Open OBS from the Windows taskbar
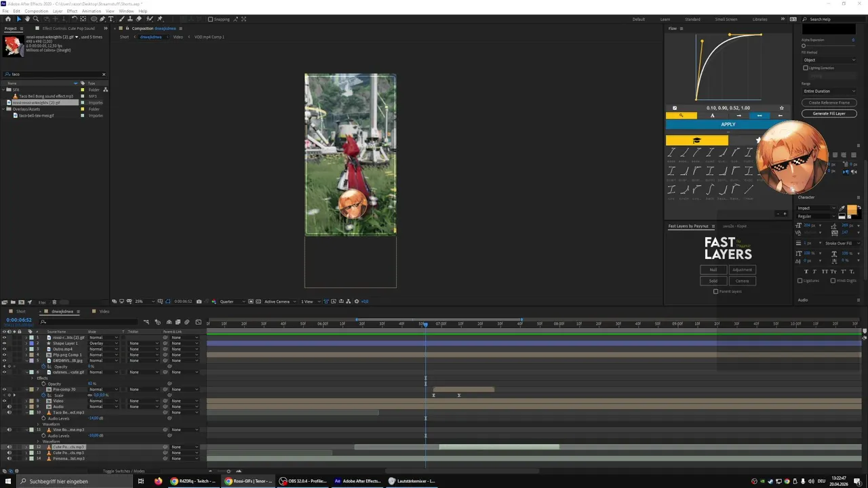Screen dimensions: 868x488 [304, 481]
